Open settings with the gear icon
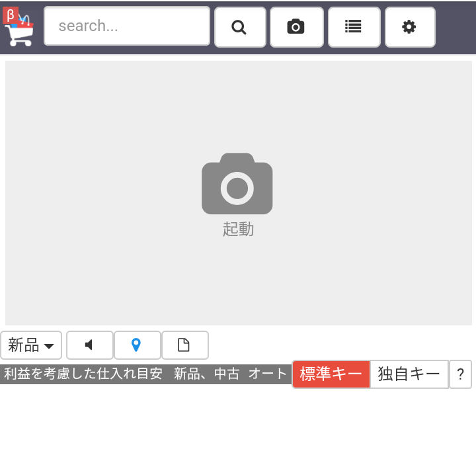476x453 pixels. click(x=410, y=27)
